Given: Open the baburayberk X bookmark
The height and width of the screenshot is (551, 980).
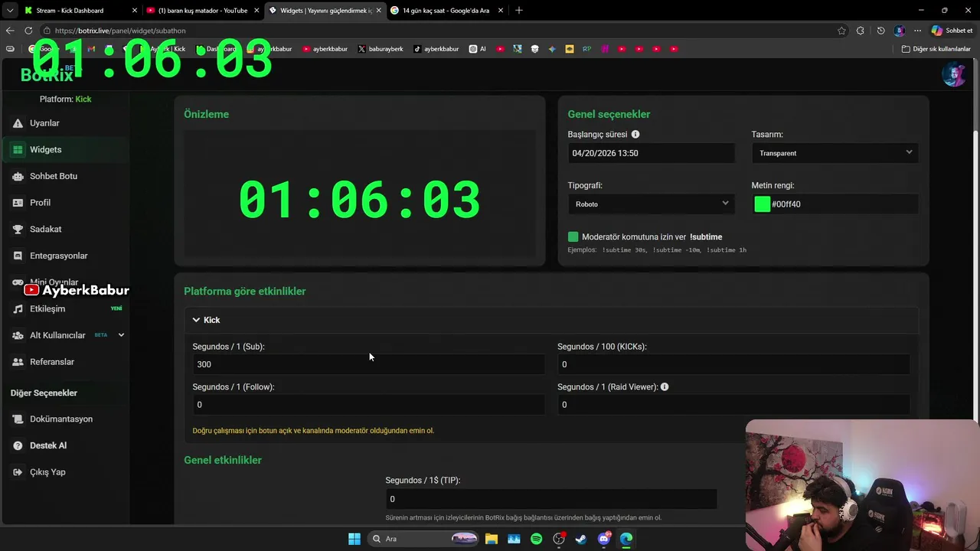Looking at the screenshot, I should click(x=381, y=49).
